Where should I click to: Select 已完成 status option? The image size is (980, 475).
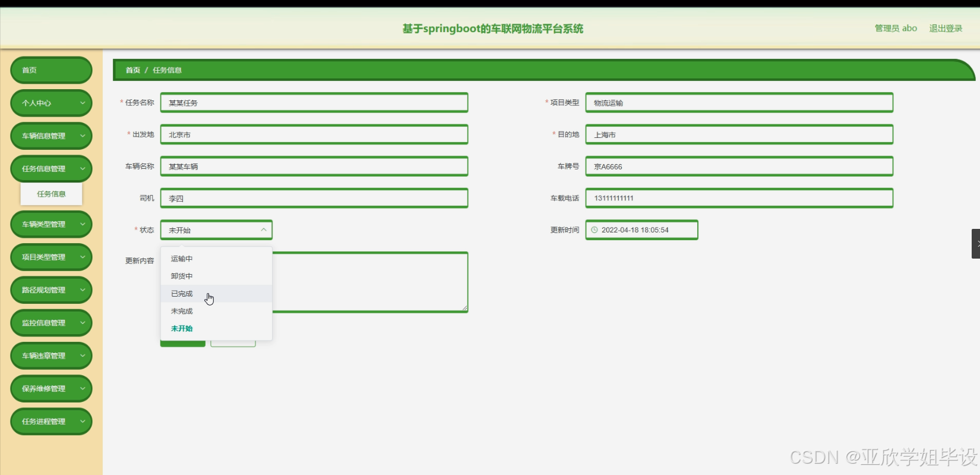[x=216, y=294]
